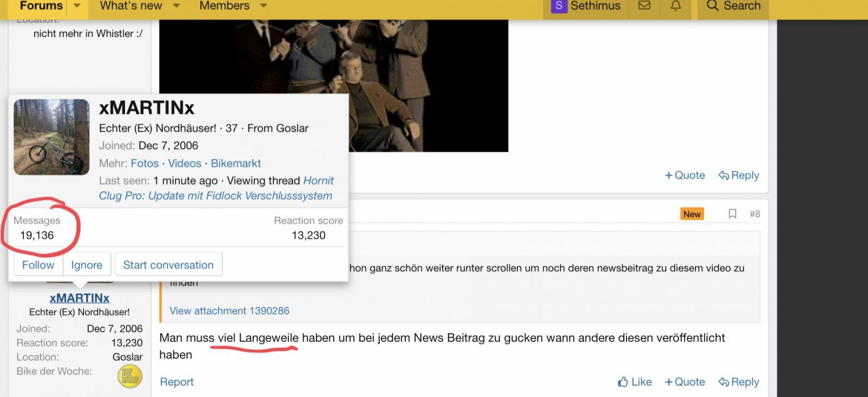Click xMARTINx profile avatar thumbnail
This screenshot has height=397, width=868.
pyautogui.click(x=52, y=137)
